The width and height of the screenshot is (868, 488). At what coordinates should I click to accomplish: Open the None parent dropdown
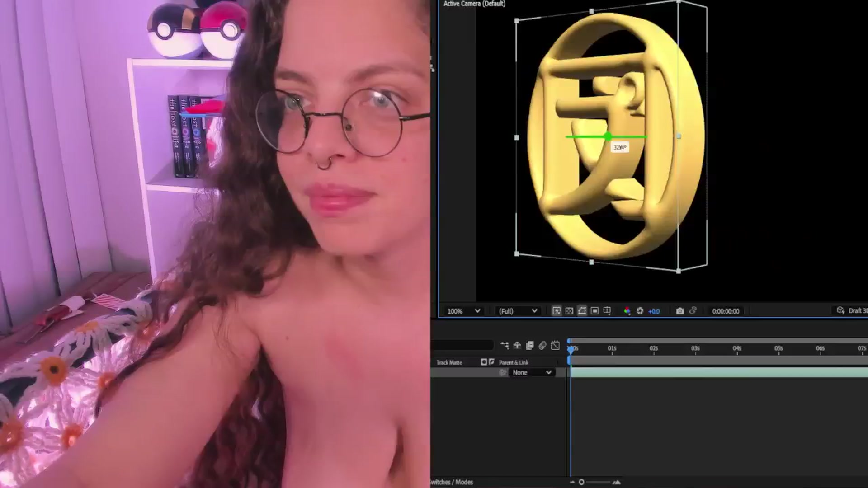pos(532,372)
